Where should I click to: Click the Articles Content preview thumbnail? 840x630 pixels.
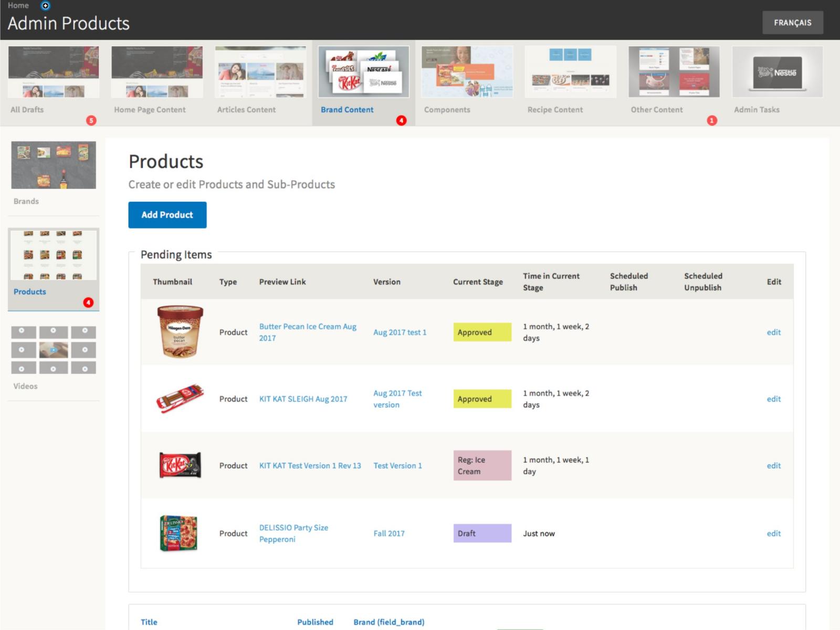pos(260,72)
